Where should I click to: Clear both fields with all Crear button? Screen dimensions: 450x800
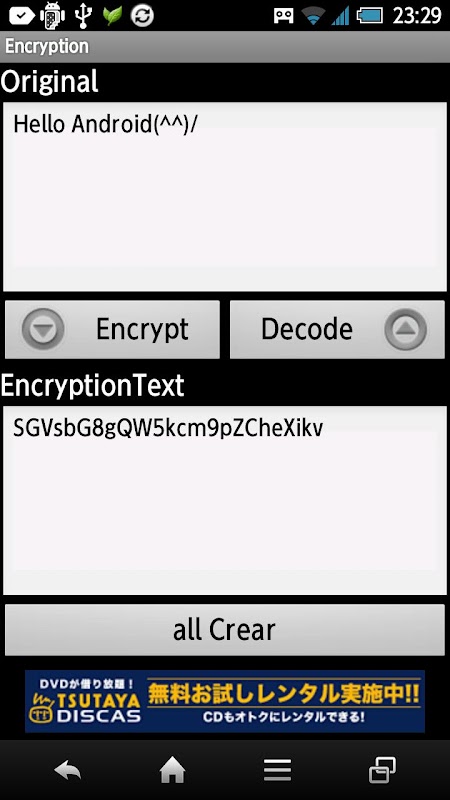point(225,630)
